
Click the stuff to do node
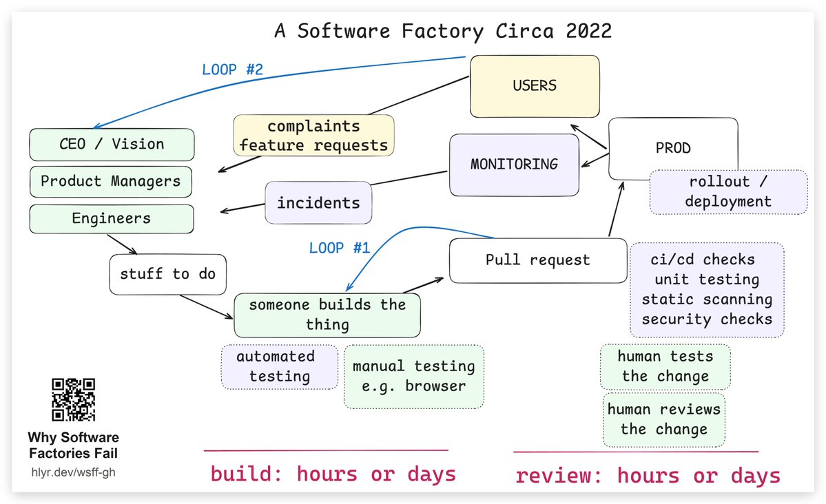167,275
